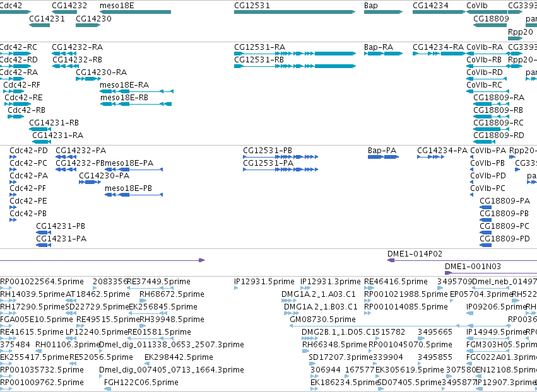
Task: Click the CG14234 gene feature
Action: click(x=439, y=12)
